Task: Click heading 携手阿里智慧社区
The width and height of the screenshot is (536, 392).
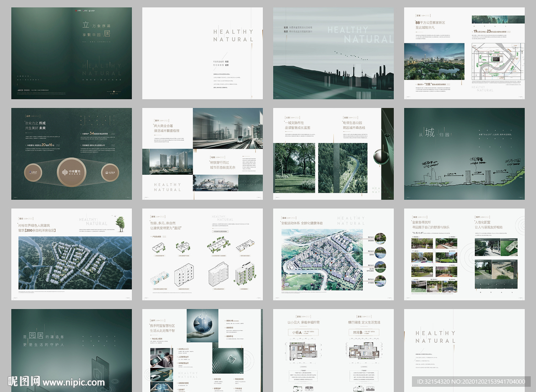Action: tap(162, 326)
